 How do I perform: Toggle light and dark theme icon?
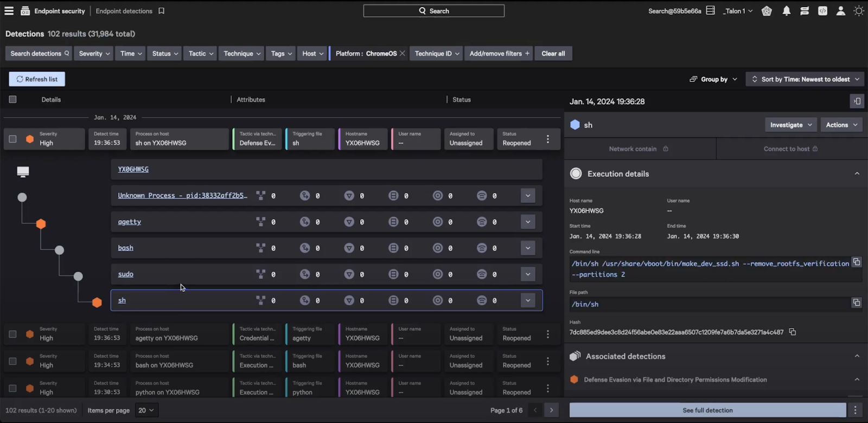click(x=859, y=11)
